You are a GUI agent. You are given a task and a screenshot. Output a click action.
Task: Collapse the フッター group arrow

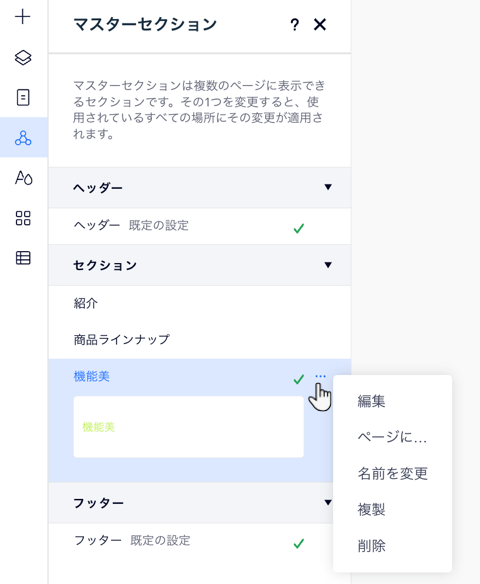coord(328,502)
